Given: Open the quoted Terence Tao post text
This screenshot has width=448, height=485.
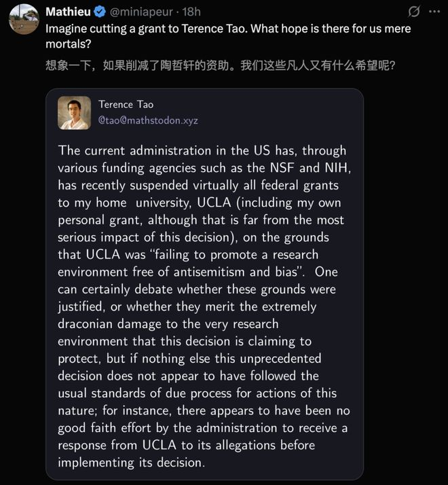Looking at the screenshot, I should (x=203, y=306).
